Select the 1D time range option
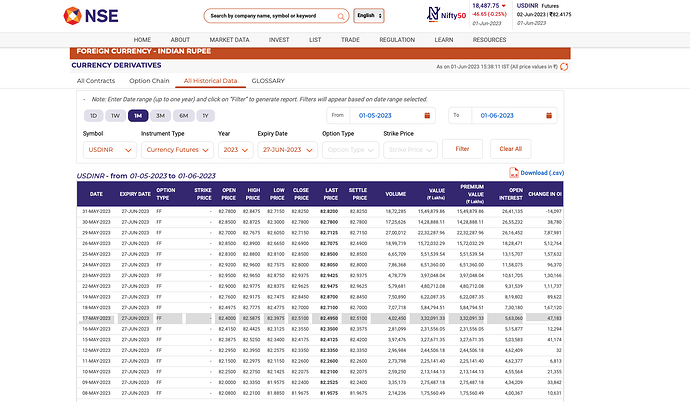This screenshot has height=402, width=690. point(92,116)
